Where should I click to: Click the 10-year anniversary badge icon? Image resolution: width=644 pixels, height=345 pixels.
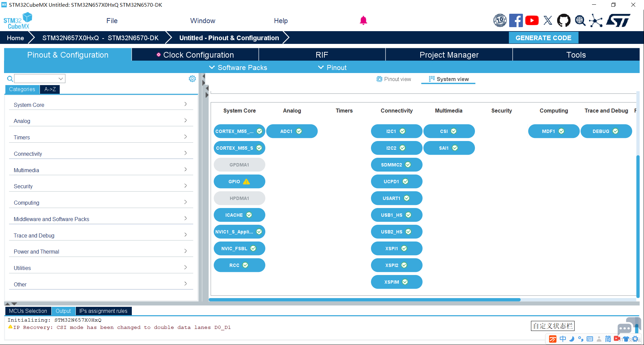click(500, 20)
